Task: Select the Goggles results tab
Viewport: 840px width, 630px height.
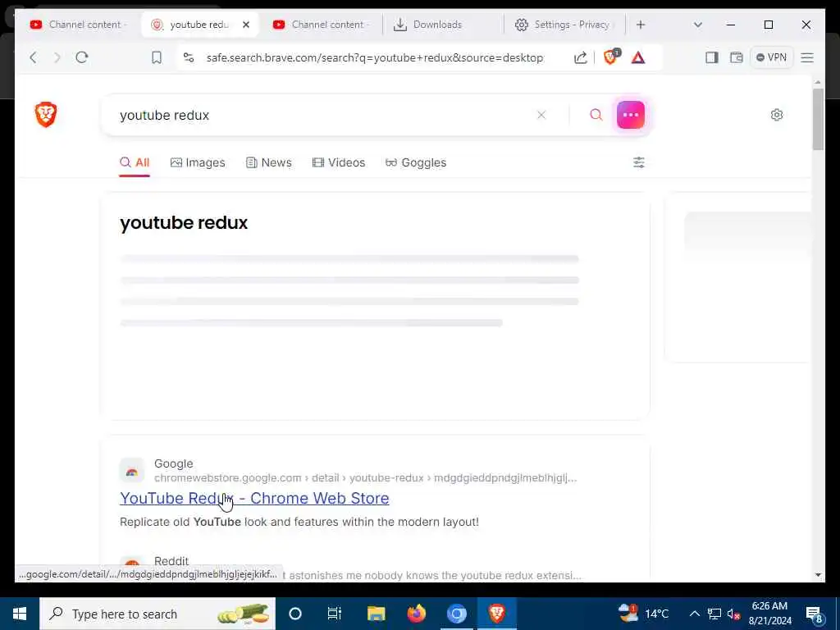Action: pyautogui.click(x=416, y=162)
